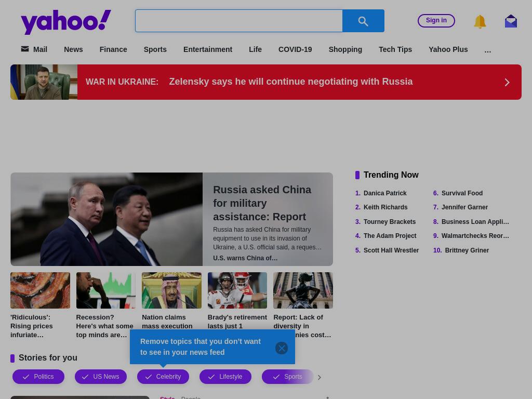Open the Finance menu item
The width and height of the screenshot is (532, 399).
tap(113, 49)
